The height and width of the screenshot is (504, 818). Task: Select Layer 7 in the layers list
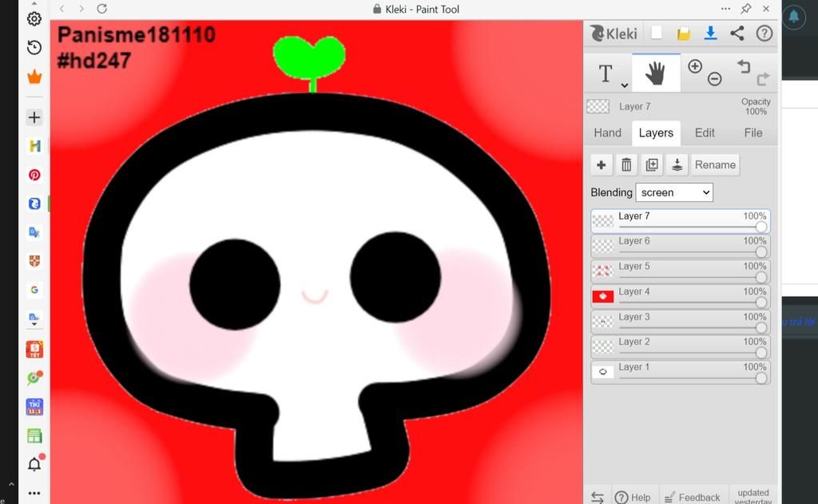(681, 221)
